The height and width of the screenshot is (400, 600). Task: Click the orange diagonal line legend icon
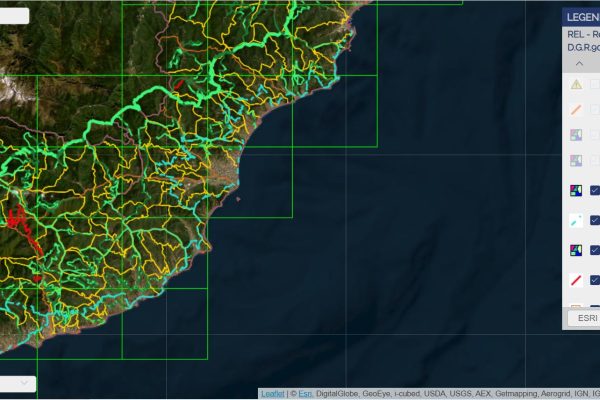576,109
